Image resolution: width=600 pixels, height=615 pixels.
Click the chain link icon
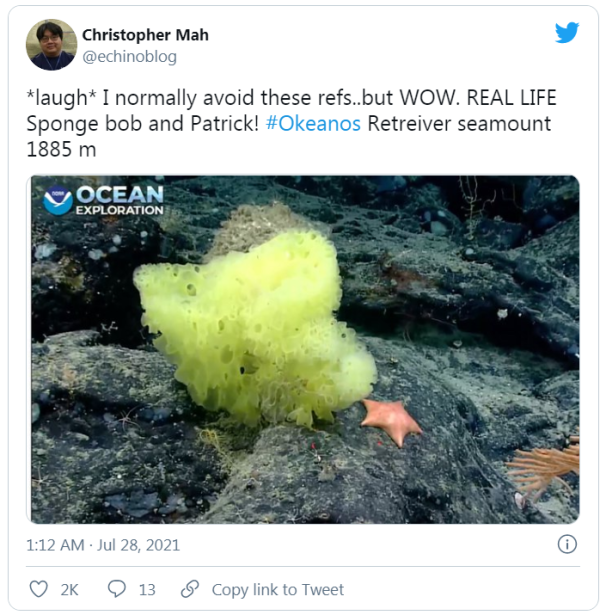(190, 589)
